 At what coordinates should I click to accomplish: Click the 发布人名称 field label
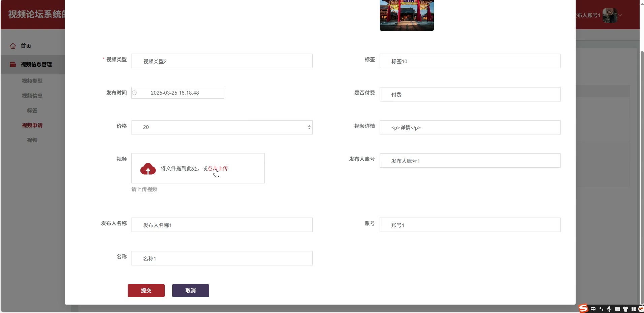[114, 223]
